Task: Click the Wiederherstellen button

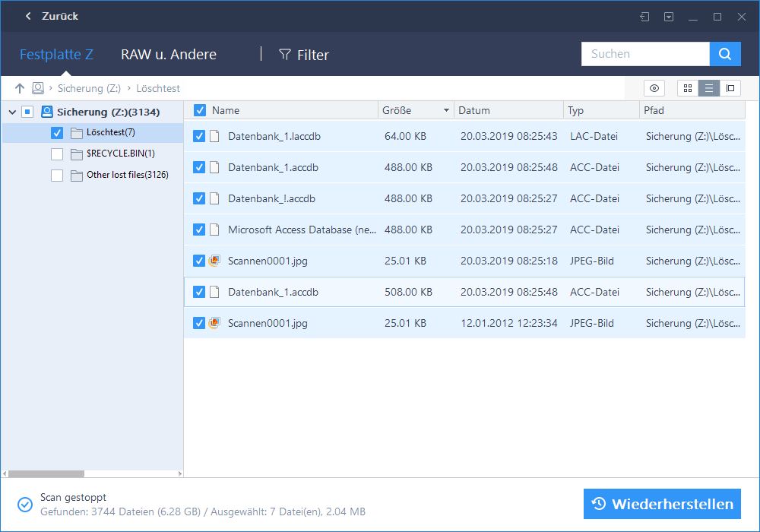Action: click(662, 504)
